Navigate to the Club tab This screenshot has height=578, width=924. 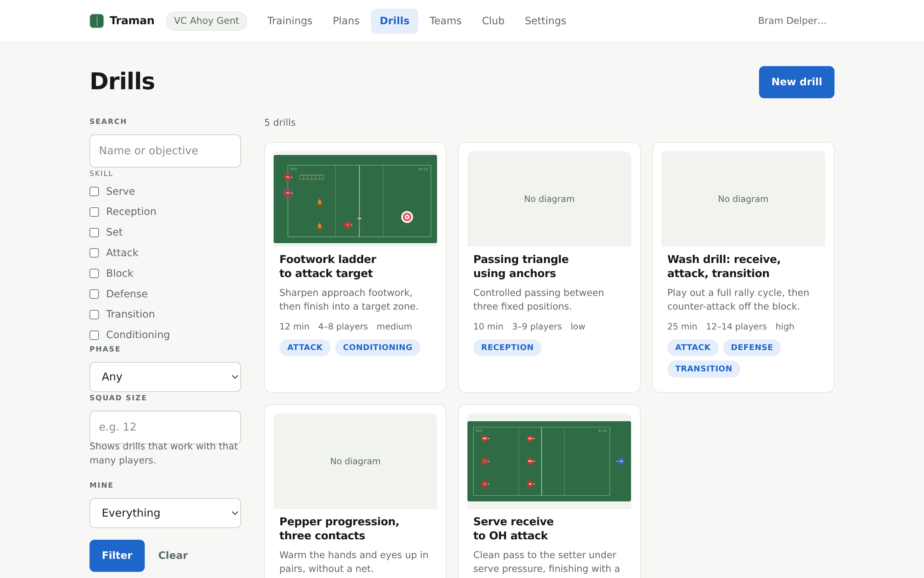(493, 21)
